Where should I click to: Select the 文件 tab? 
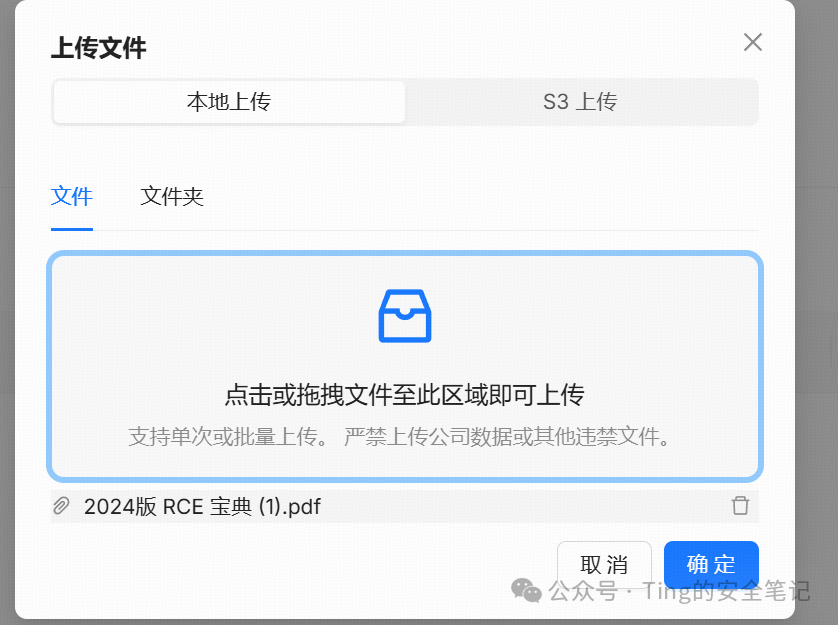click(72, 196)
